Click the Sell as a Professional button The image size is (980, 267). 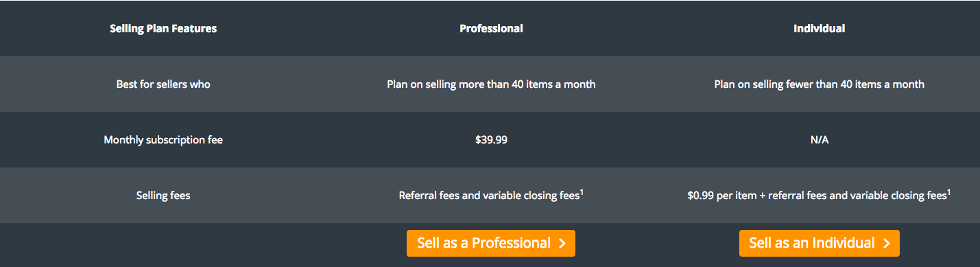(490, 243)
